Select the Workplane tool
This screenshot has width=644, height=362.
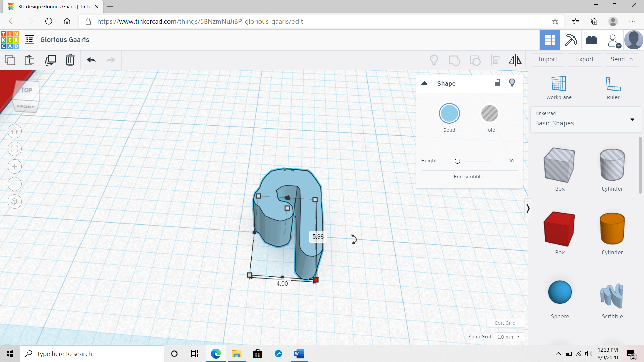pyautogui.click(x=559, y=88)
